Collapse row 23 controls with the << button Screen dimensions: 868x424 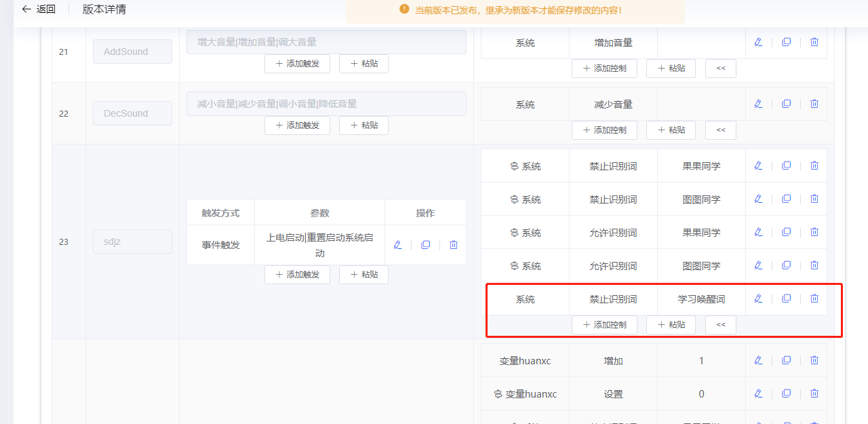pyautogui.click(x=720, y=324)
